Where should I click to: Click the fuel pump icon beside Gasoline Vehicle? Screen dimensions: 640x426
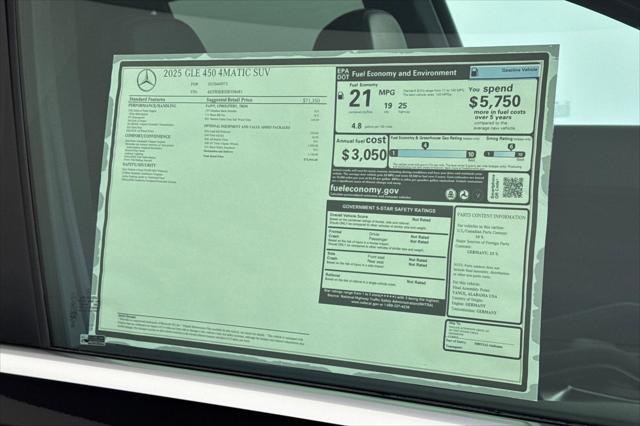[x=474, y=72]
